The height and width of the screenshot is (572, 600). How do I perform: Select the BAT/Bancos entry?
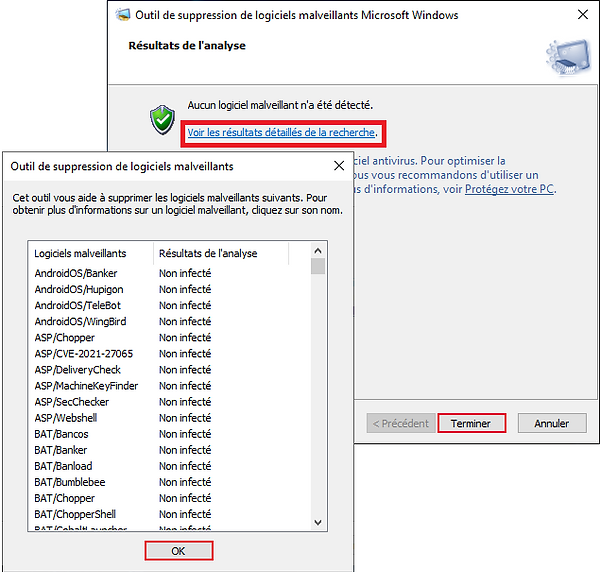[x=61, y=434]
